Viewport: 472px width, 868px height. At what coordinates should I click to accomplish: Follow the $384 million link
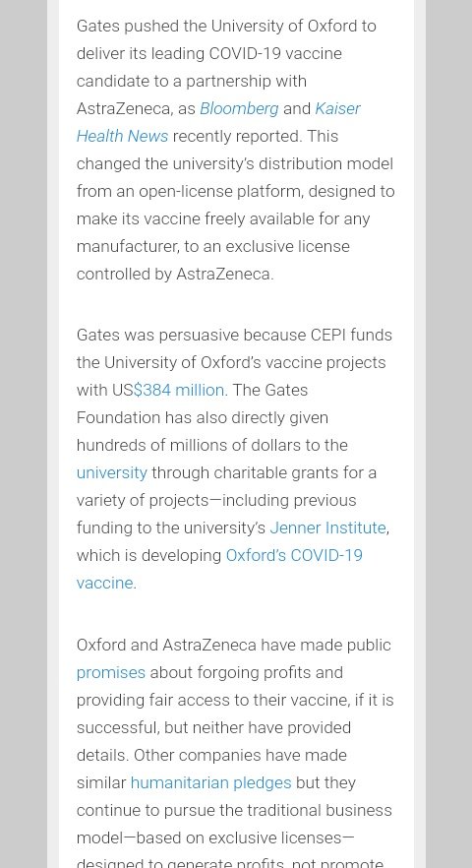tap(180, 391)
